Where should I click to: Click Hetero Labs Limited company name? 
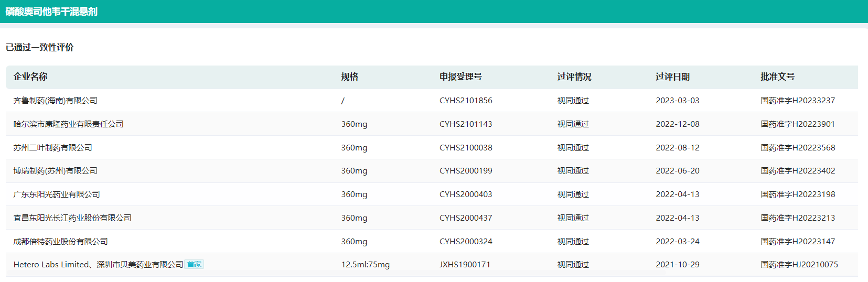pyautogui.click(x=51, y=265)
